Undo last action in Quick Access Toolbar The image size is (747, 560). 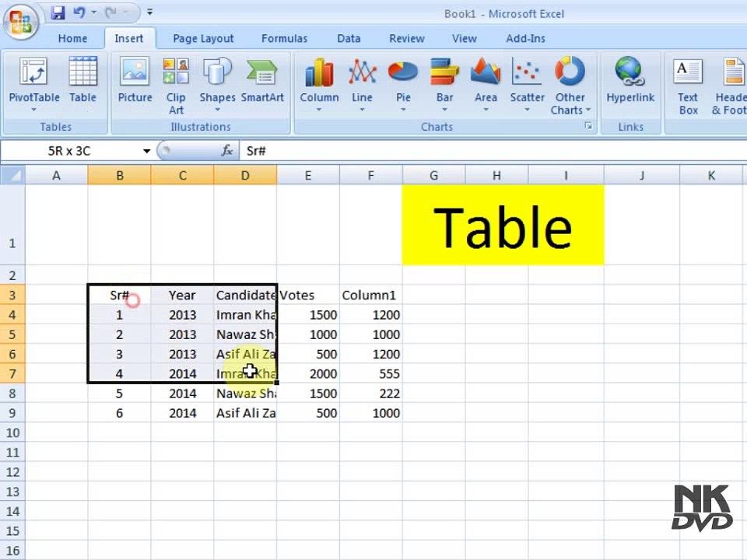[x=79, y=12]
